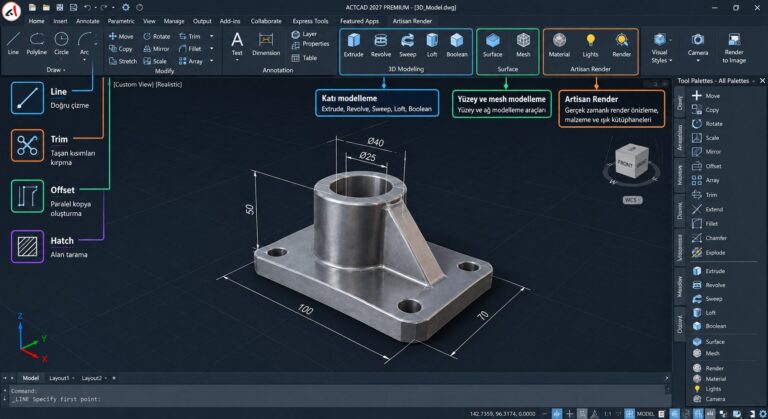Open the Express Tools ribbon tab
Viewport: 768px width, 419px height.
tap(311, 21)
